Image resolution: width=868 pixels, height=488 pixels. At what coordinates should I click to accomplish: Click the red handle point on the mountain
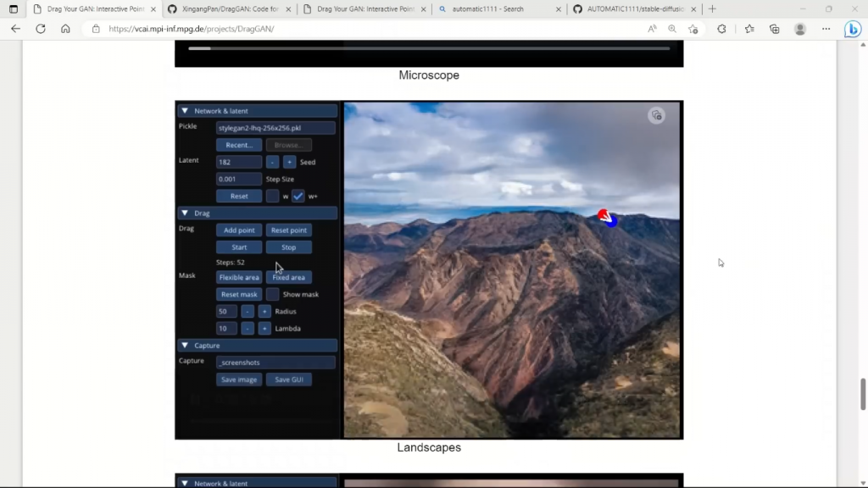[603, 214]
